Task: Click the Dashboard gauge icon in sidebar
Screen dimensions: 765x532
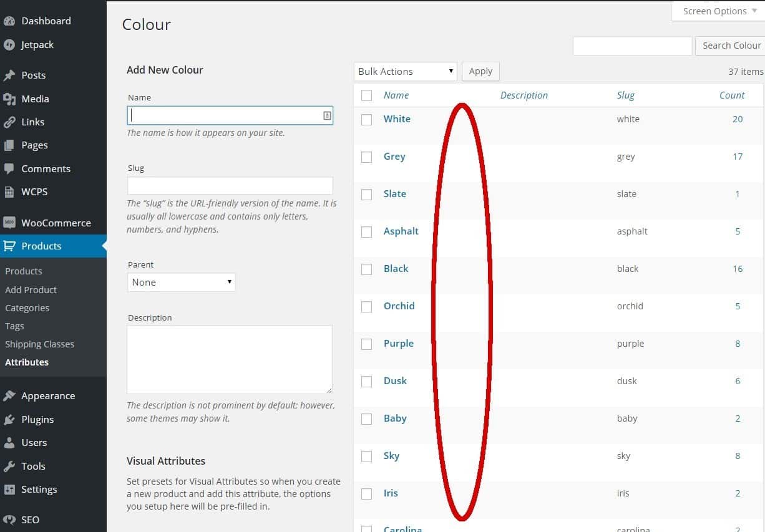Action: [x=9, y=21]
